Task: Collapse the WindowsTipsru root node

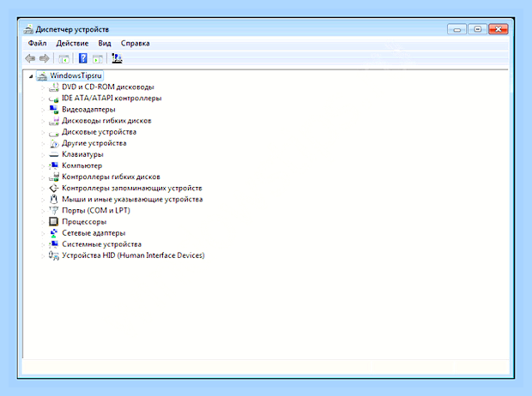Action: (31, 76)
